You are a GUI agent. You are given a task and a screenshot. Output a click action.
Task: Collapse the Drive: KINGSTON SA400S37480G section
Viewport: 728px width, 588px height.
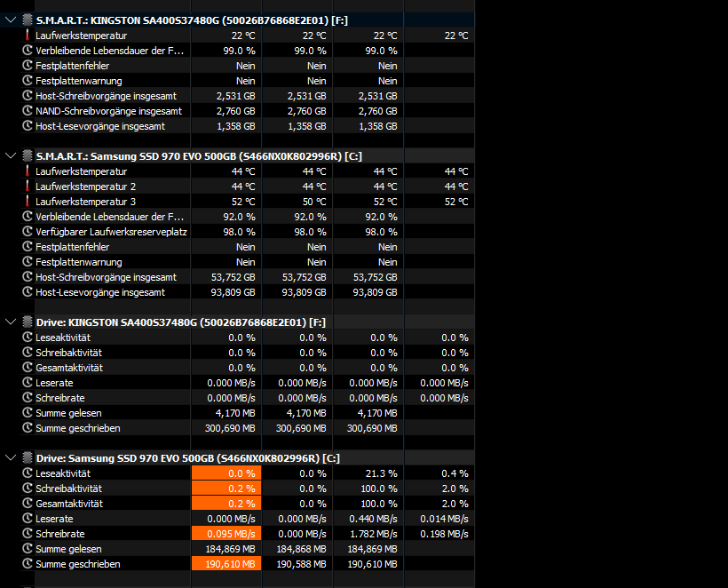tap(11, 322)
